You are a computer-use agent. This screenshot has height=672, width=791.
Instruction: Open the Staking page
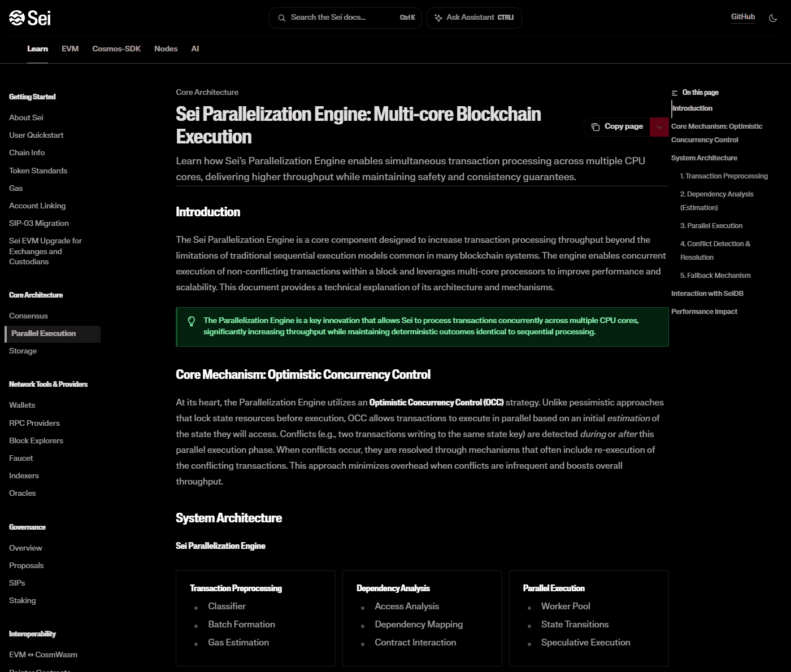[23, 600]
